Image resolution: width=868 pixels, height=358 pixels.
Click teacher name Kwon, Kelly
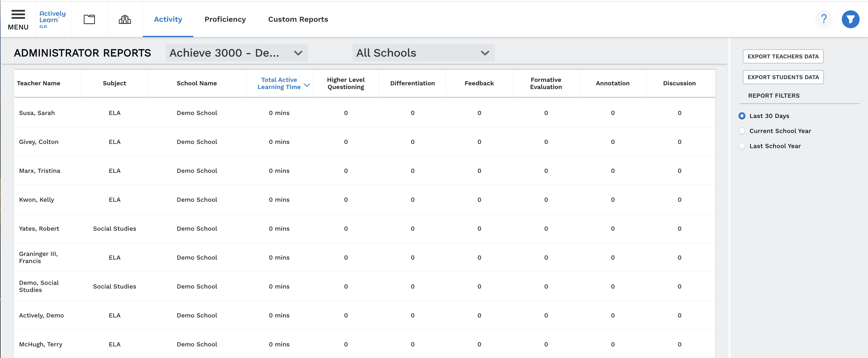tap(36, 200)
